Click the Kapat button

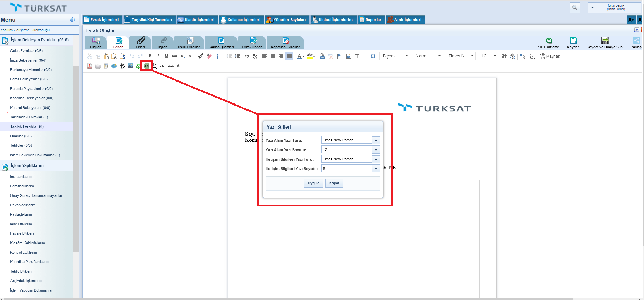[334, 183]
